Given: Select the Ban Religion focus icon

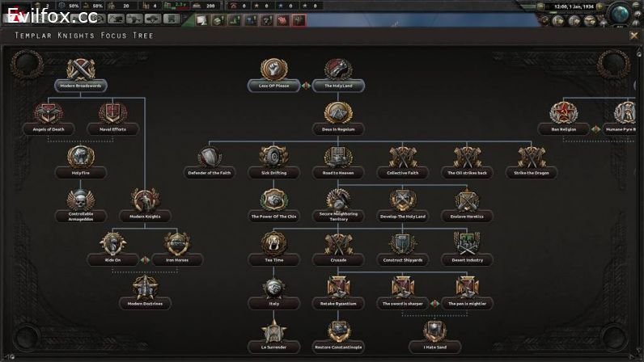Looking at the screenshot, I should click(562, 113).
